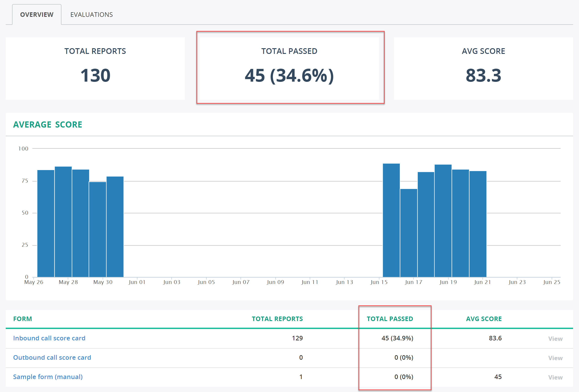Switch to the Overview tab
This screenshot has height=392, width=579.
(x=37, y=15)
